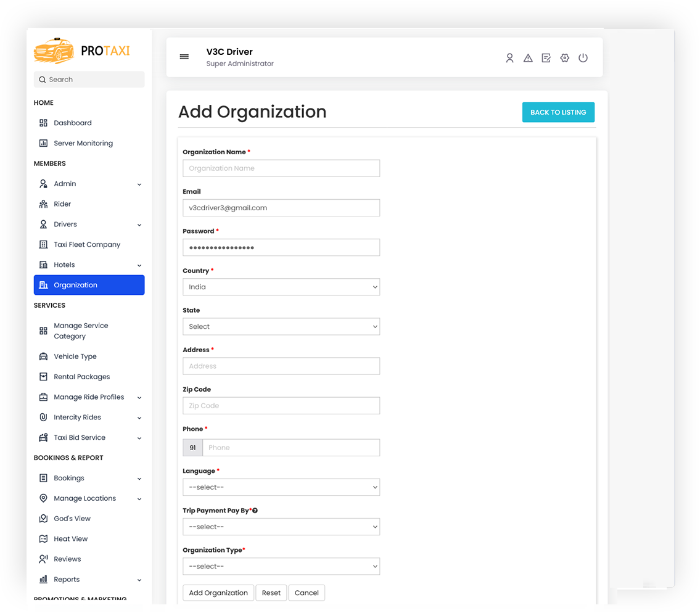Select Dashboard from the sidebar
This screenshot has height=613, width=700.
click(x=72, y=122)
